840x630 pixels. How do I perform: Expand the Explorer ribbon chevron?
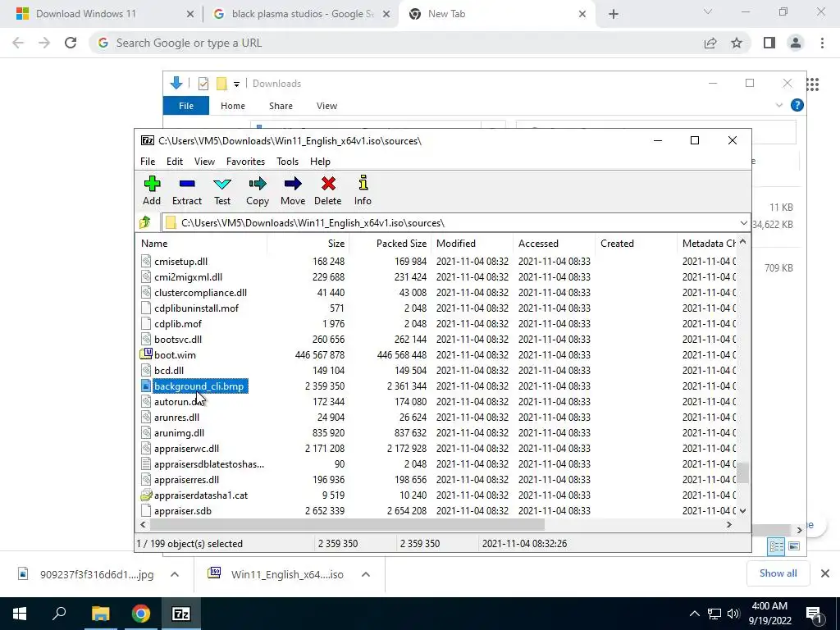tap(779, 106)
